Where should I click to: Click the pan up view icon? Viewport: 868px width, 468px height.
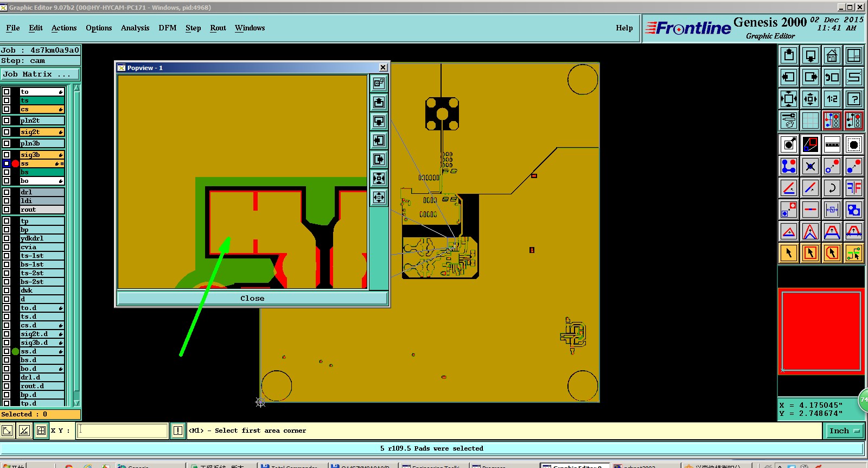[x=789, y=55]
